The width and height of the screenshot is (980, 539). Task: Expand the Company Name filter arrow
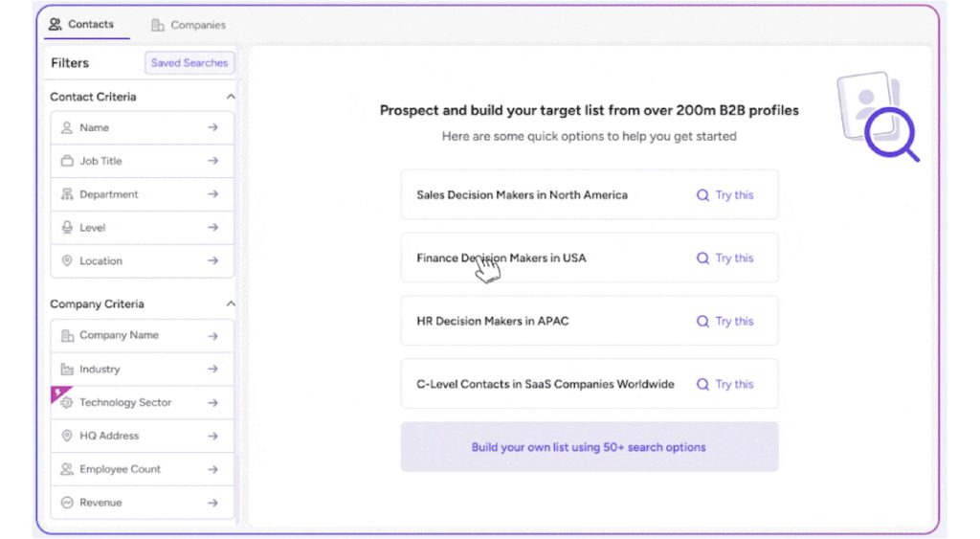point(213,336)
